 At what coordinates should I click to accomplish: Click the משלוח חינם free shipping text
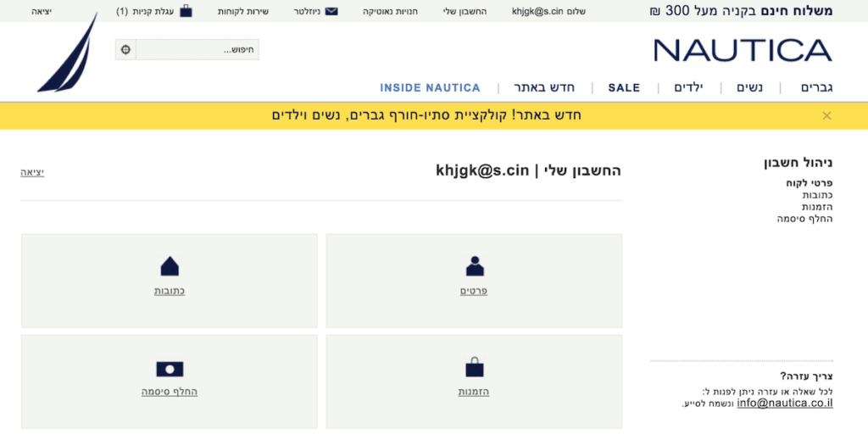tap(741, 10)
